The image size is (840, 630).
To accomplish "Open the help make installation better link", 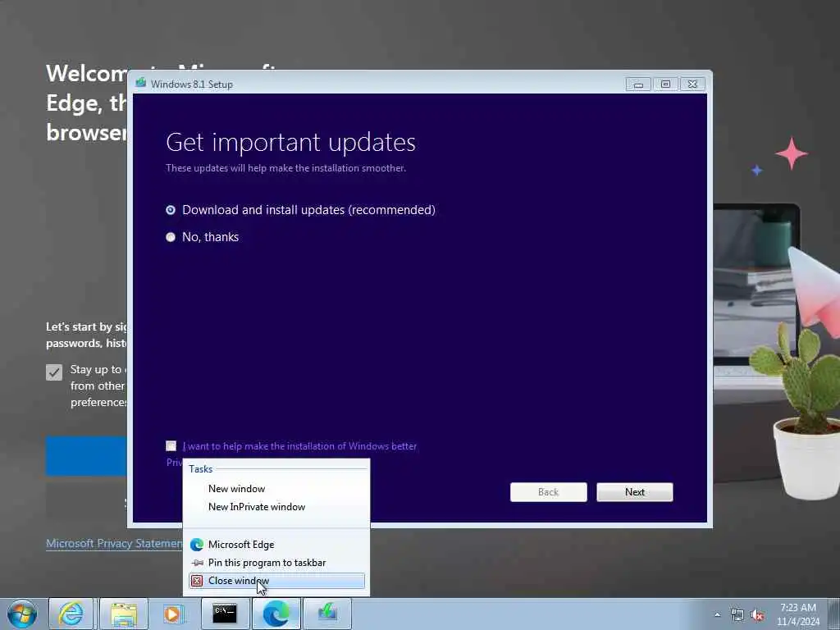I will point(299,445).
